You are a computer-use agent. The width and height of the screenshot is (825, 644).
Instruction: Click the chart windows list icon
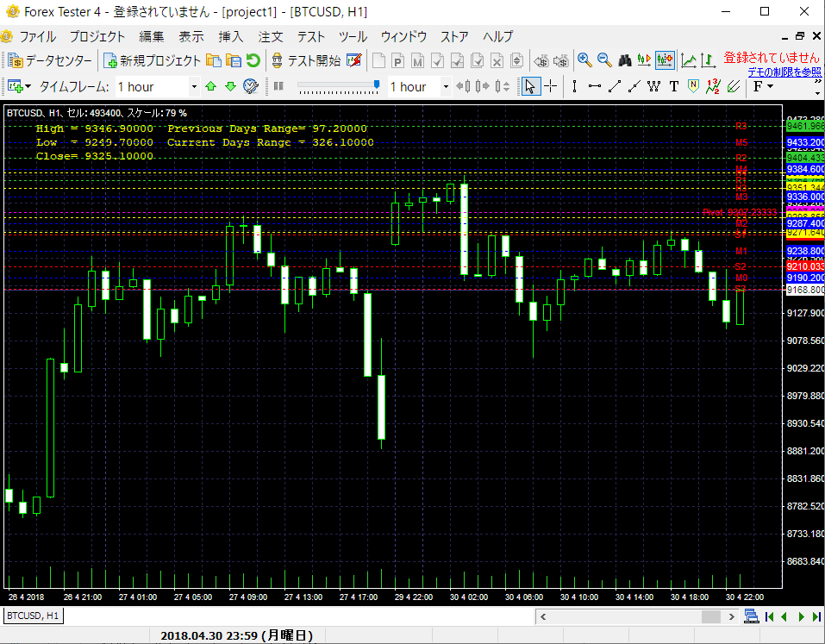[x=752, y=616]
